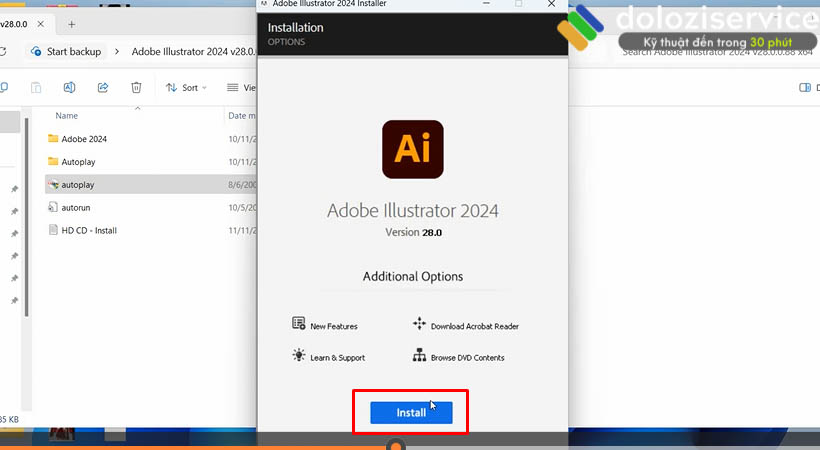Viewport: 820px width, 450px height.
Task: Click the Learn & Support lightbulb icon
Action: (298, 355)
